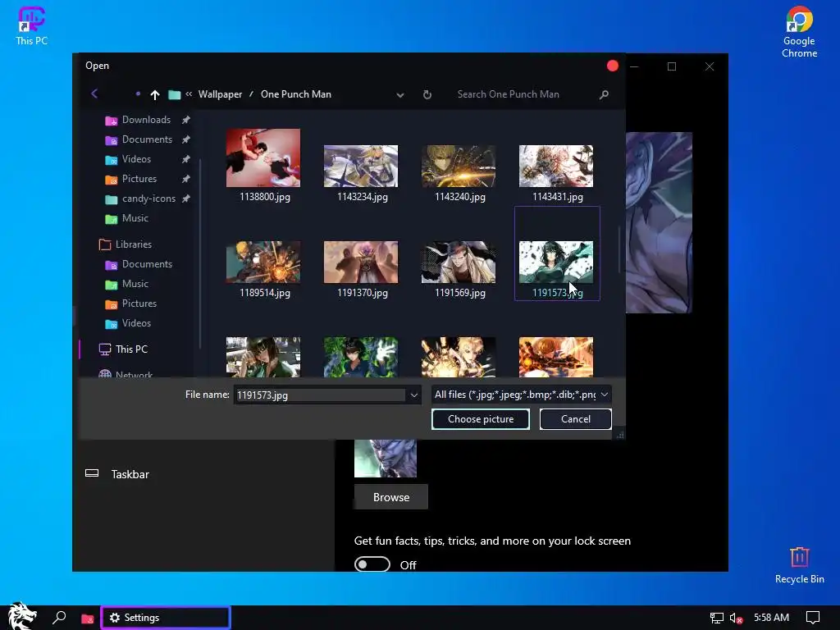Maximize the Settings window
The height and width of the screenshot is (630, 840).
point(671,66)
